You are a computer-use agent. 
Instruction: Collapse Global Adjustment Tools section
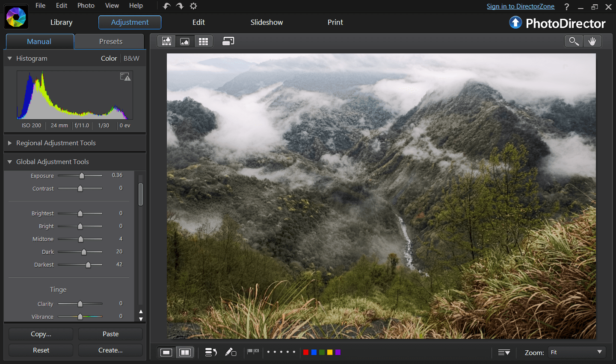click(9, 162)
